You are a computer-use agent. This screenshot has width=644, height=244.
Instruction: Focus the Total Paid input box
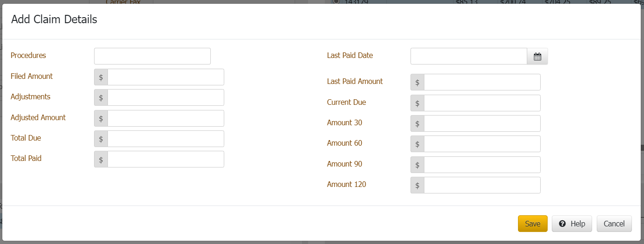coord(165,159)
